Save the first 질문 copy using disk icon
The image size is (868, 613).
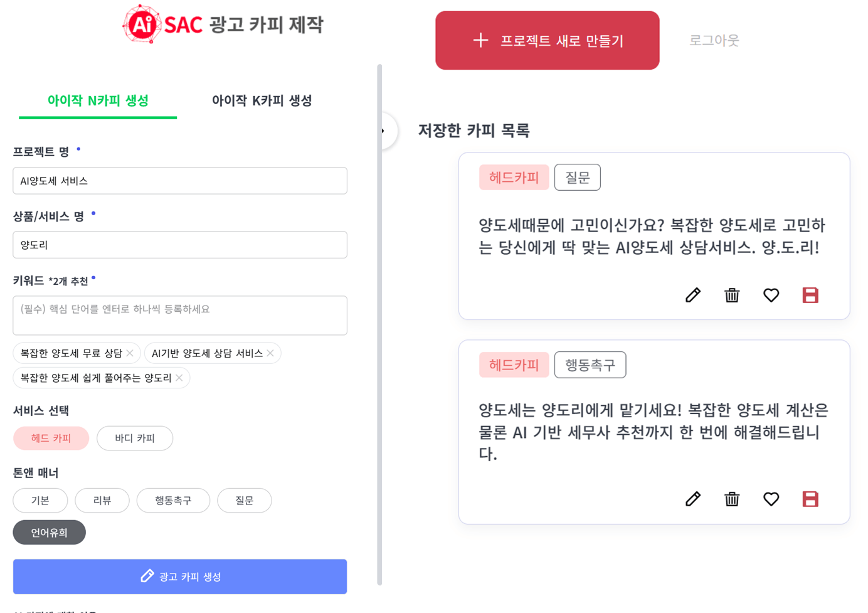[x=810, y=295]
